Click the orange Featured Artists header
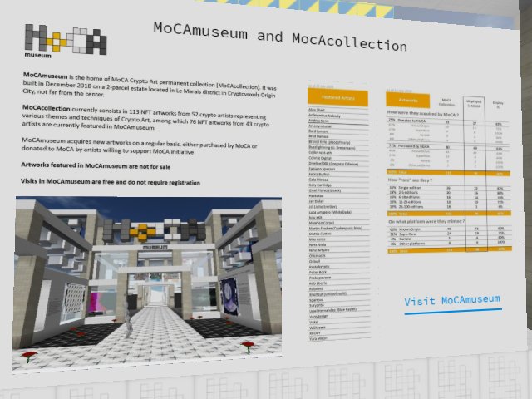 (338, 98)
